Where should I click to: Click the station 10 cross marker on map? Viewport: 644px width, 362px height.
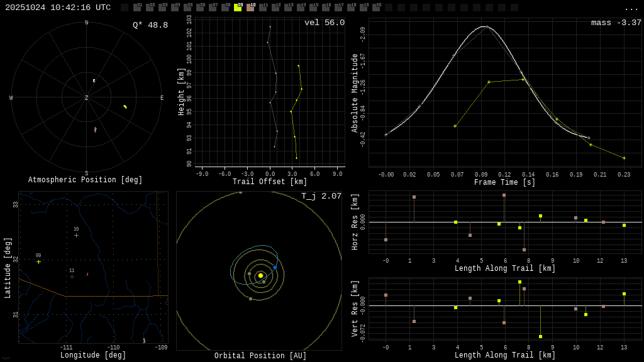tap(76, 235)
